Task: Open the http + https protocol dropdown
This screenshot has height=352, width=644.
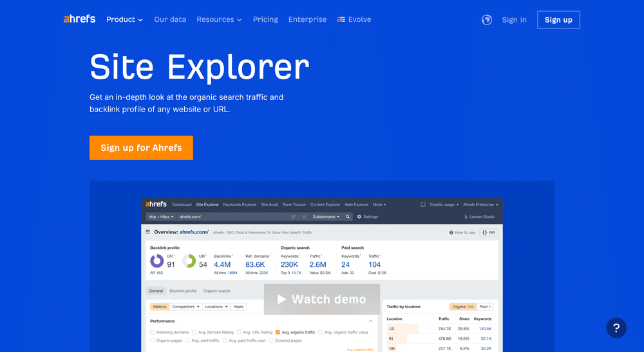Action: 160,217
